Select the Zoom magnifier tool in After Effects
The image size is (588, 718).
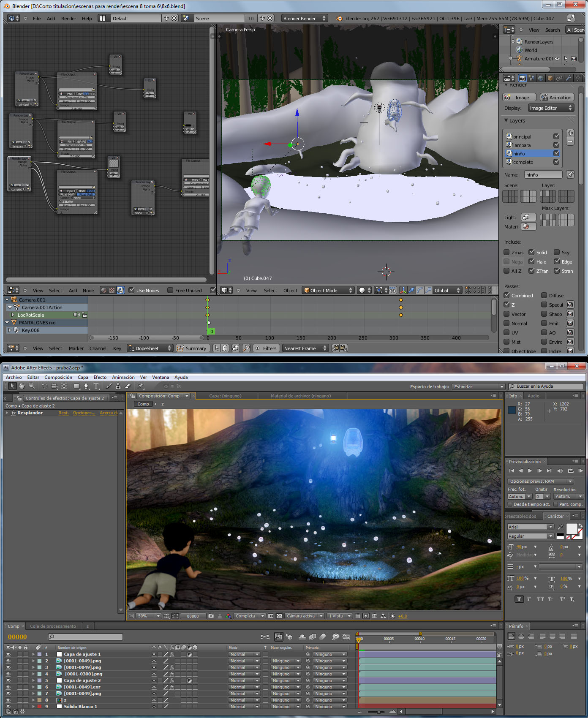click(x=31, y=386)
